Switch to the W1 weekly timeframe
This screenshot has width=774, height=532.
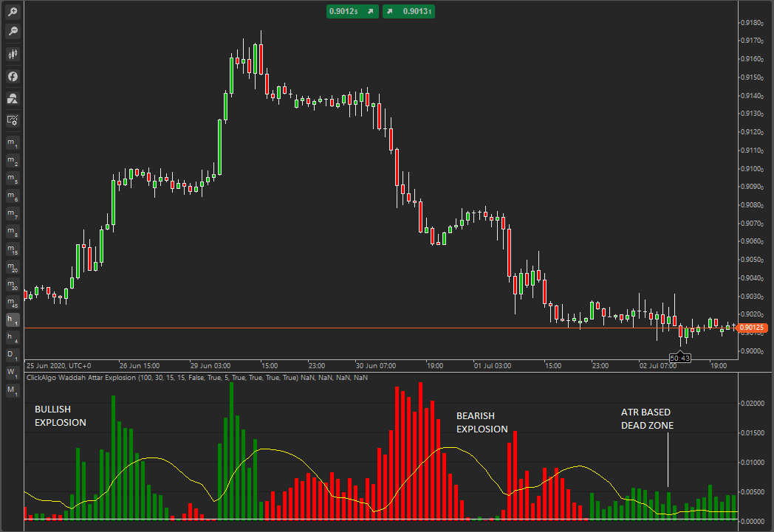pos(12,373)
